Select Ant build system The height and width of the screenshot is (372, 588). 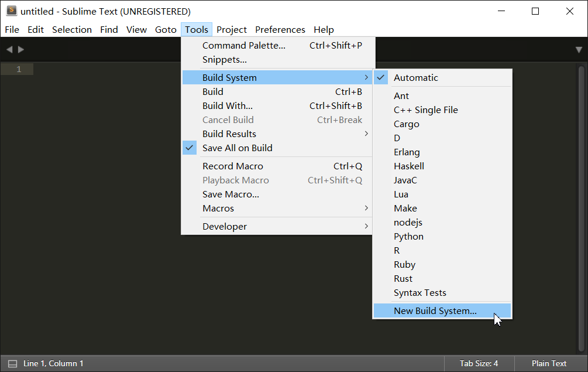[442, 95]
